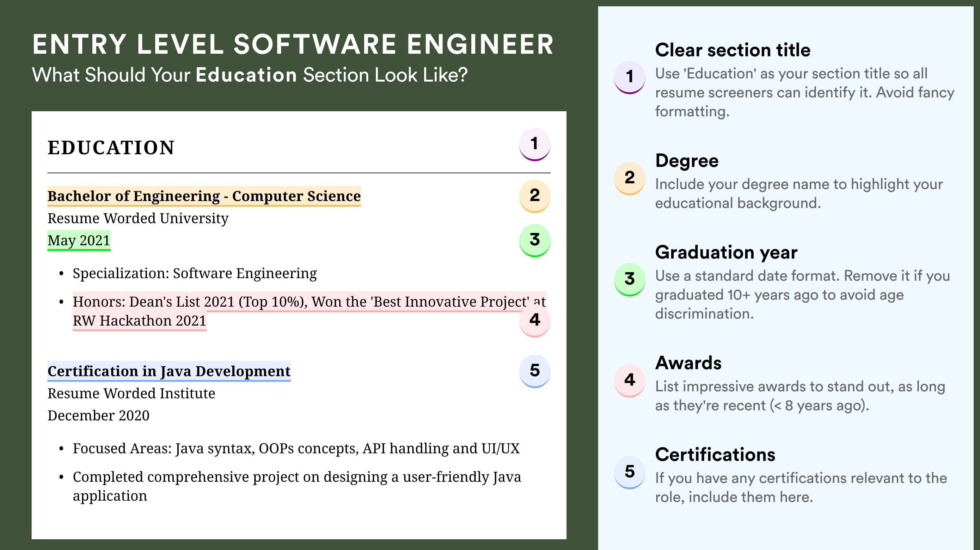
Task: Click the 'Completed comprehensive project' bullet
Action: point(297,486)
